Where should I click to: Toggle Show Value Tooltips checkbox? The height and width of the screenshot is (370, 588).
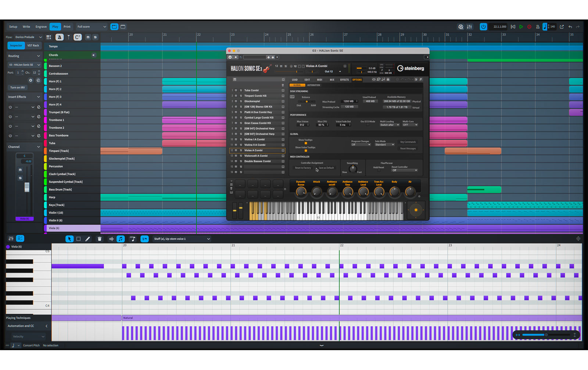point(306,151)
